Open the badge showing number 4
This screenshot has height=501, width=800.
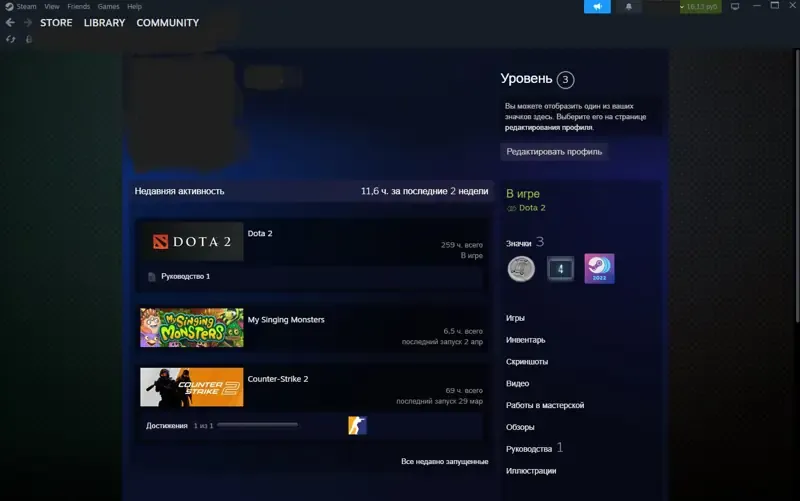pos(560,268)
